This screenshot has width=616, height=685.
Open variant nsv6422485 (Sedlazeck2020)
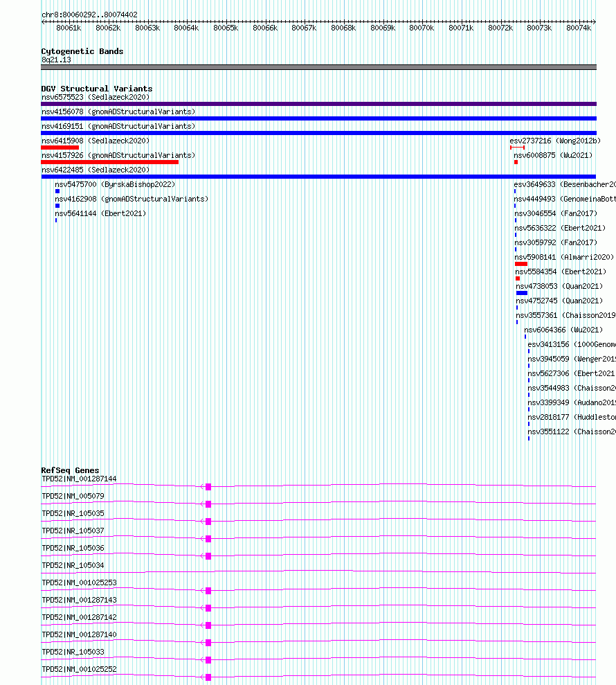[x=96, y=170]
